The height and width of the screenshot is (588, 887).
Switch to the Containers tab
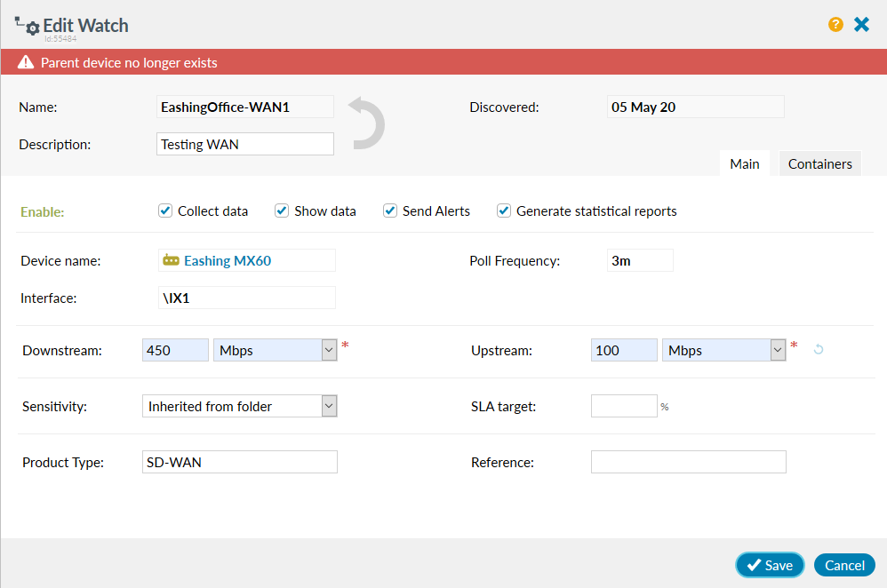pyautogui.click(x=819, y=163)
